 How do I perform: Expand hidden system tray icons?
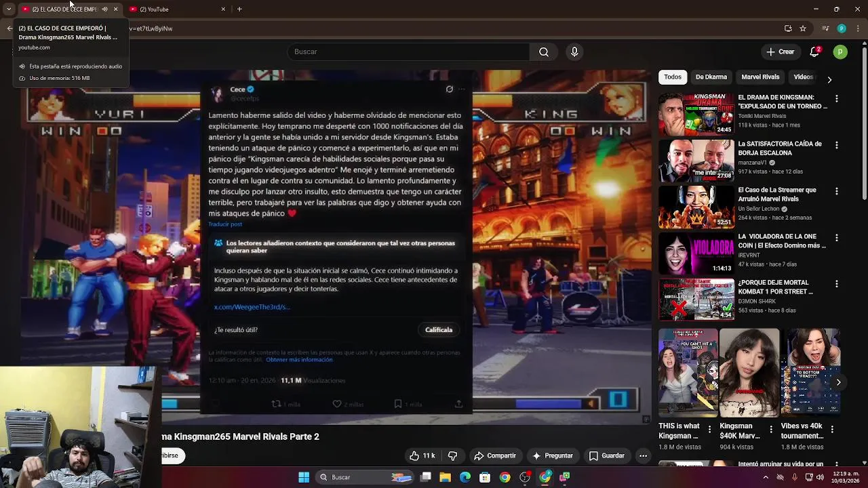click(766, 477)
